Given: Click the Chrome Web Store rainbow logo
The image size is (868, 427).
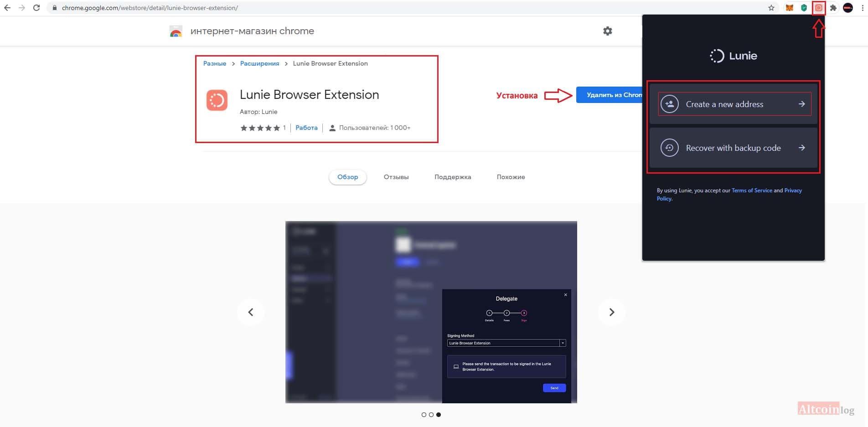Looking at the screenshot, I should click(176, 31).
